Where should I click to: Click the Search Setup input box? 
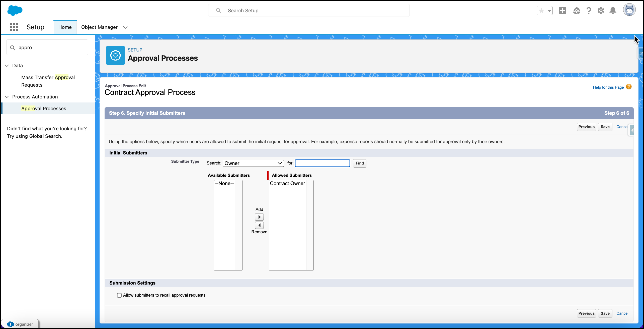click(x=309, y=11)
